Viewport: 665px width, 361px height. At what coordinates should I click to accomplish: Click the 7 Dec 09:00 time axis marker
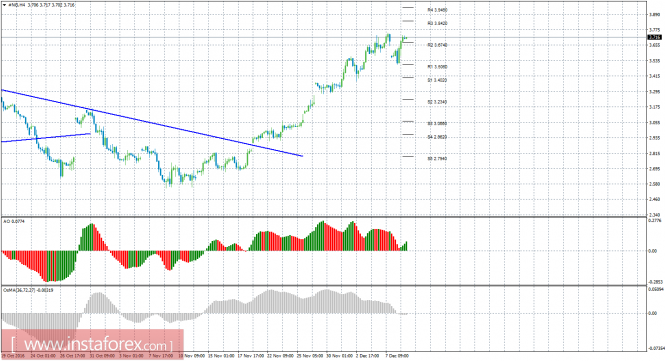coord(397,356)
